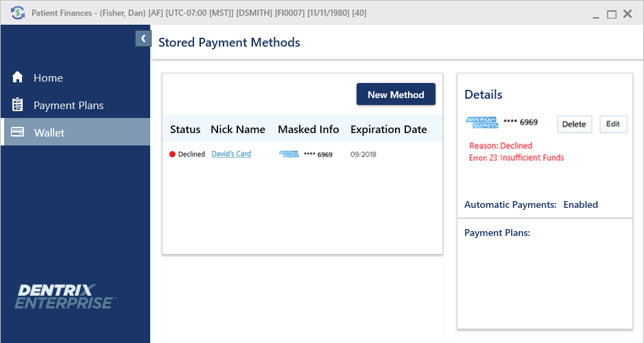Click the Nick Name column header

pyautogui.click(x=238, y=129)
